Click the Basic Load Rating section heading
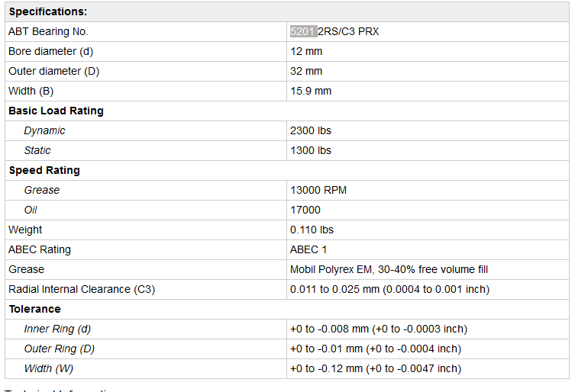 pyautogui.click(x=56, y=111)
